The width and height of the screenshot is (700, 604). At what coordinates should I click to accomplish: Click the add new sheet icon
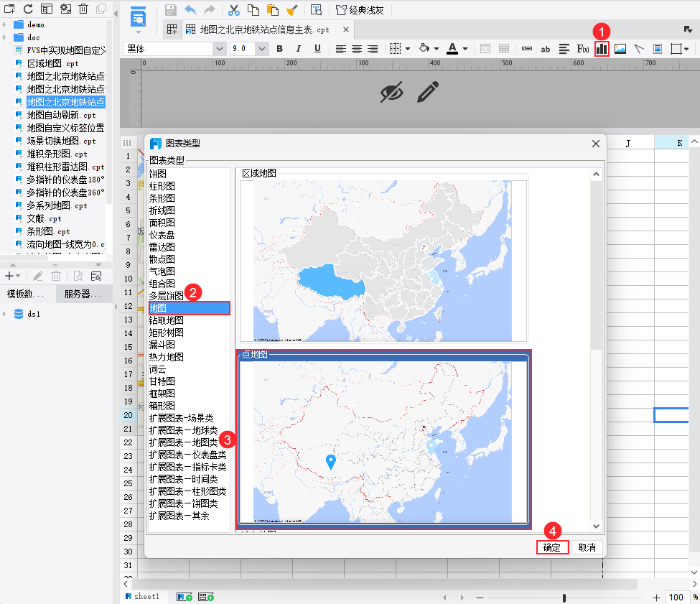pos(185,597)
